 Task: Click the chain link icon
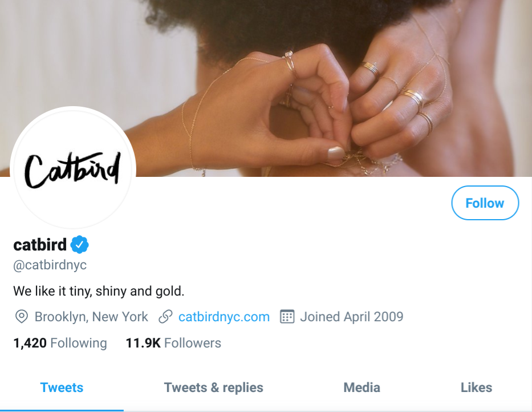(x=166, y=317)
